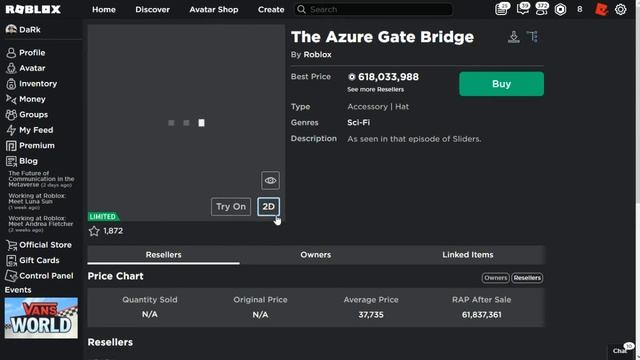
Task: Click the Premium sidebar icon
Action: (11, 146)
